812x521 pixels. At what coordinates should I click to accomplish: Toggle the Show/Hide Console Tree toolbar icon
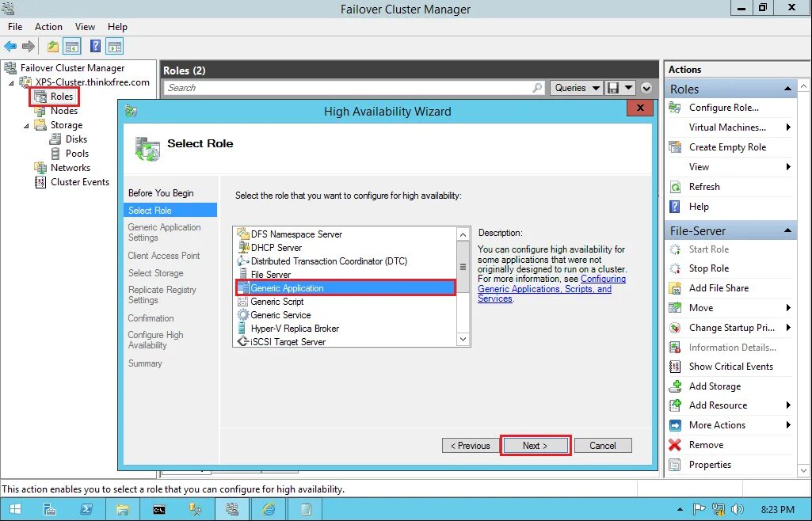(72, 47)
